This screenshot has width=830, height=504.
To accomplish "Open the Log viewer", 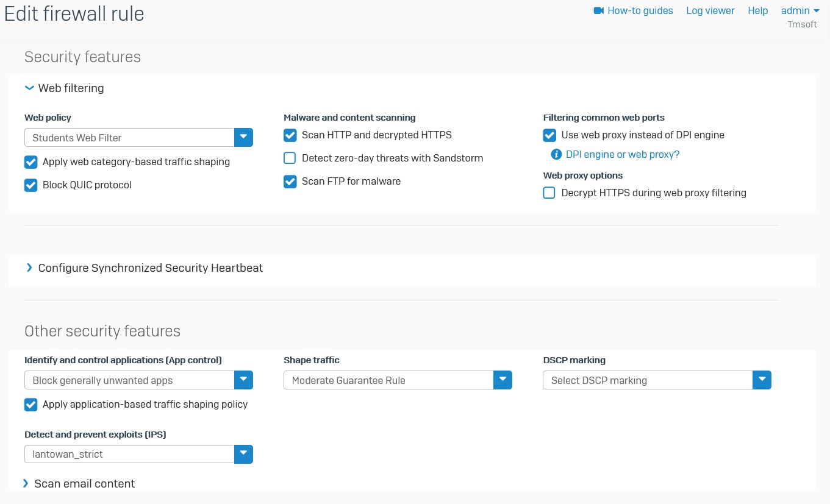I will tap(710, 11).
